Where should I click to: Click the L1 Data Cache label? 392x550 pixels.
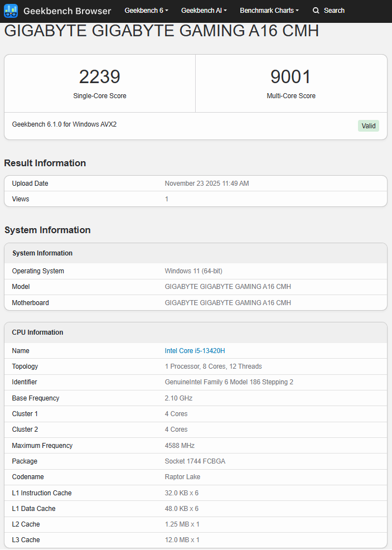(33, 509)
